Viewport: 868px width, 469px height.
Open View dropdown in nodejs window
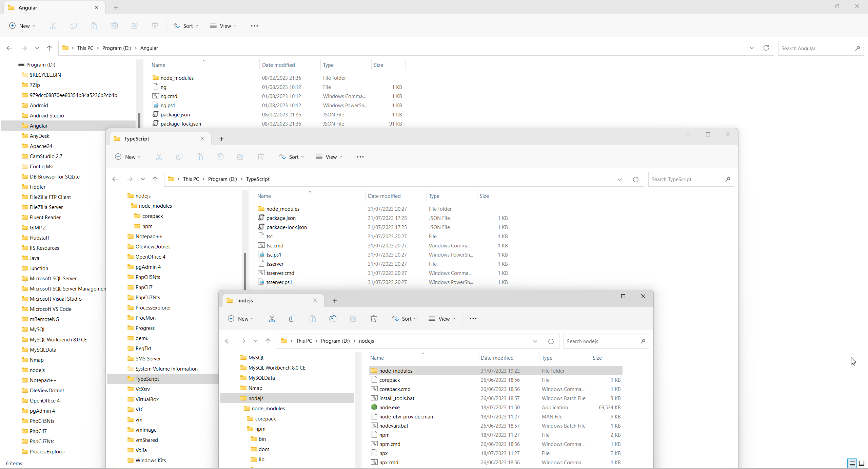tap(441, 319)
